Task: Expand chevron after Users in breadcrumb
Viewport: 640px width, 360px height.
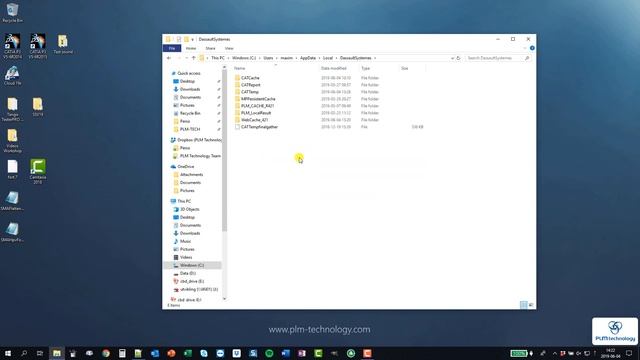Action: point(277,58)
